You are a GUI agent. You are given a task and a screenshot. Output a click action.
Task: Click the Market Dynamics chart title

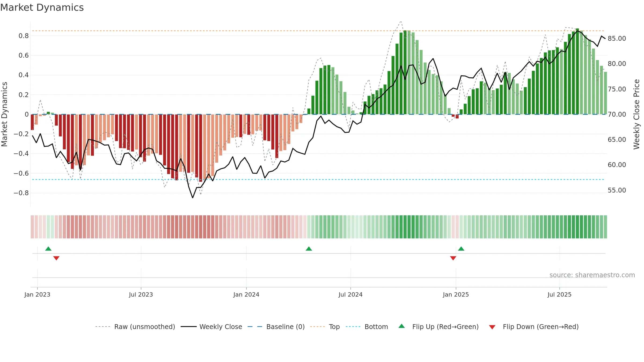click(42, 8)
